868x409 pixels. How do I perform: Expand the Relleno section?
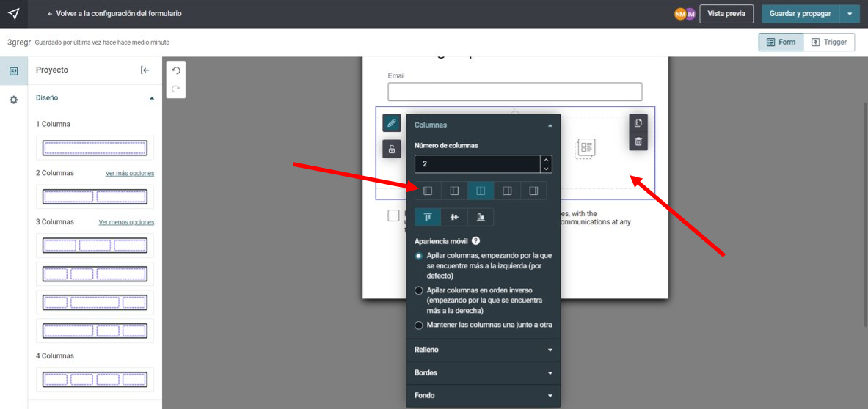[484, 350]
